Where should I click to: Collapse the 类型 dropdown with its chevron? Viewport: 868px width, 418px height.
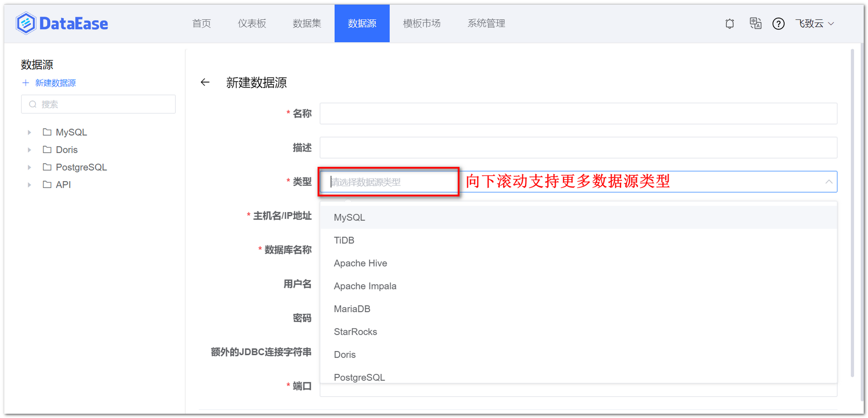[829, 182]
